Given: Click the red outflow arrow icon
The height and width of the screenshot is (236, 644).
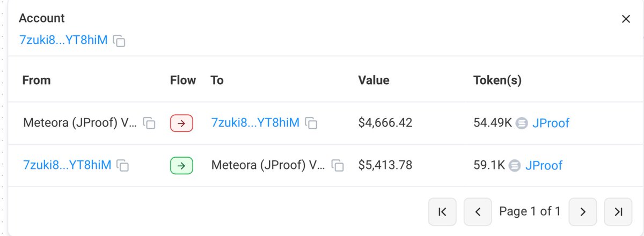Looking at the screenshot, I should [x=181, y=123].
